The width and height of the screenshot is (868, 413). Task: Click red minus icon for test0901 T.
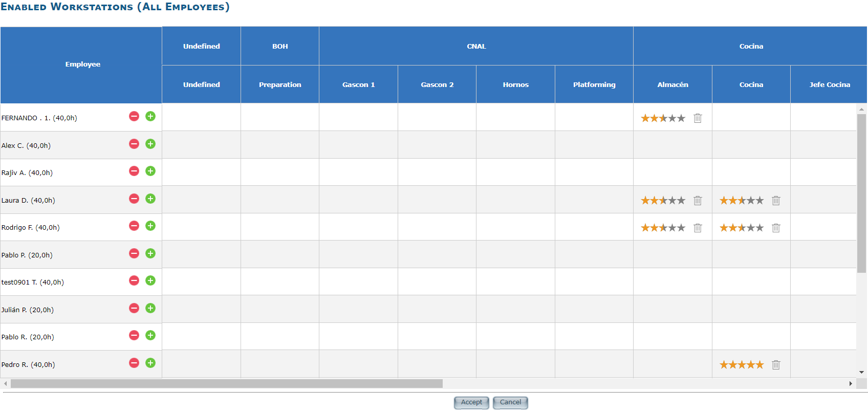tap(134, 280)
